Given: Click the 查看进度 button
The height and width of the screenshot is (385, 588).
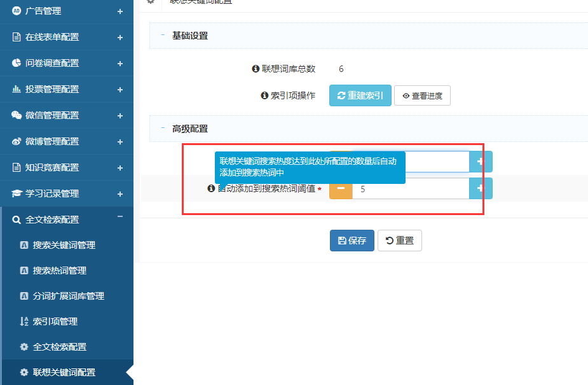Looking at the screenshot, I should (422, 95).
